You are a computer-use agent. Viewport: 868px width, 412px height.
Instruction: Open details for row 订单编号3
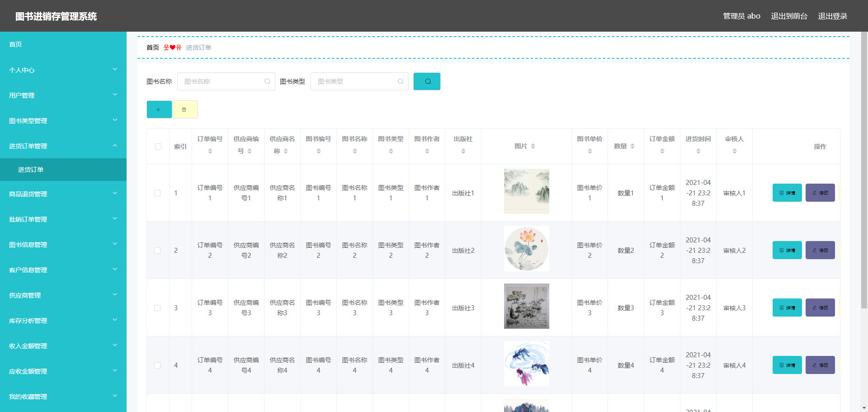pos(787,308)
